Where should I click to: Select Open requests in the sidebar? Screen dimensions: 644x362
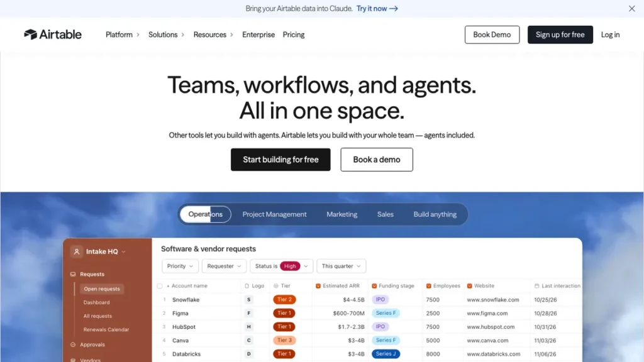coord(102,289)
